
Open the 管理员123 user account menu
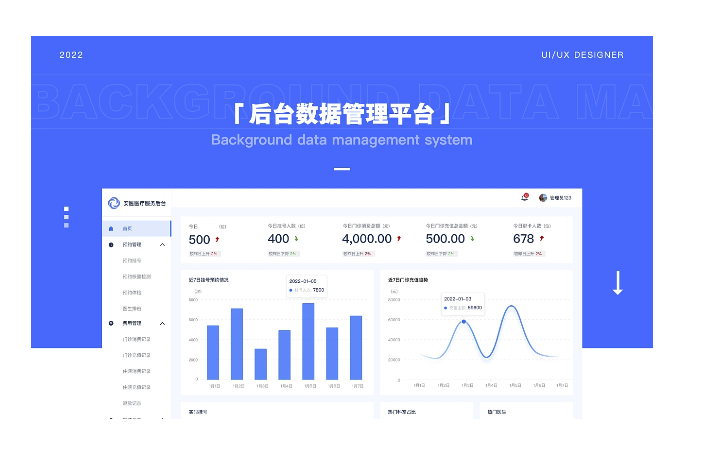pyautogui.click(x=559, y=198)
